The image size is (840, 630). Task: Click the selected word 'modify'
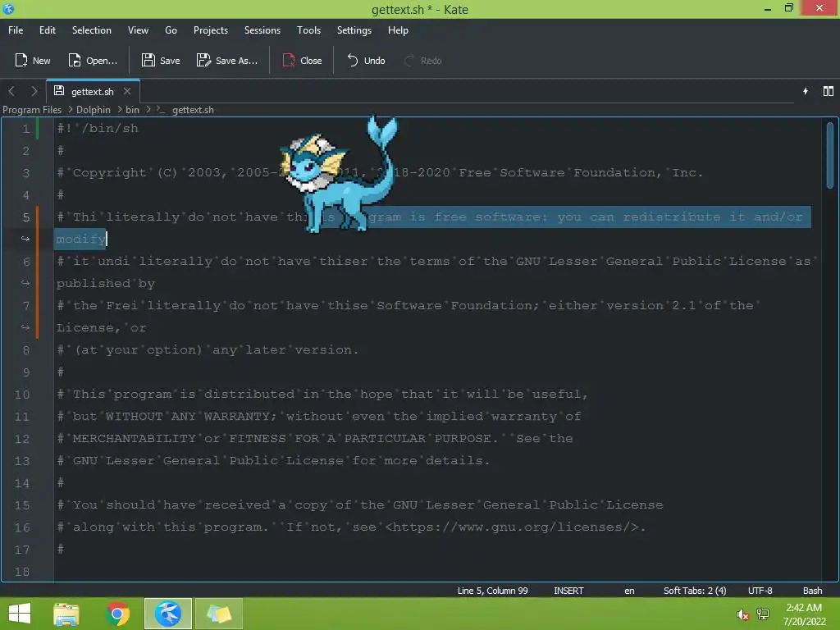[81, 239]
